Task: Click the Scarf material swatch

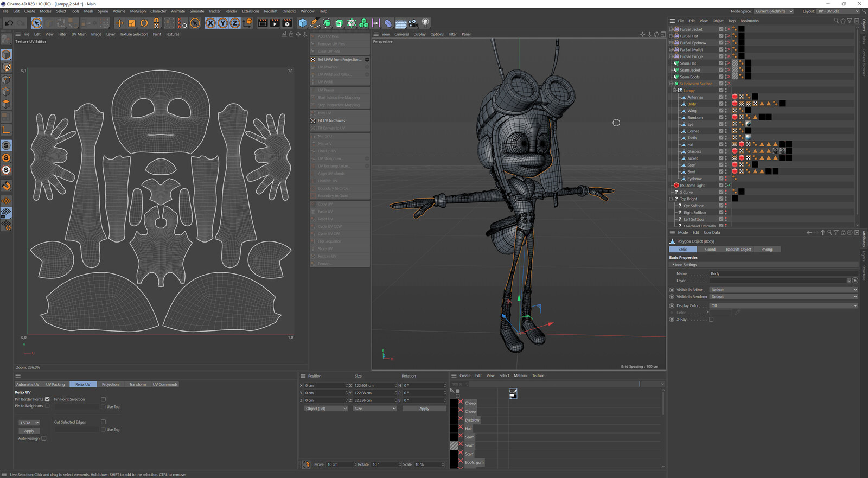Action: [454, 454]
